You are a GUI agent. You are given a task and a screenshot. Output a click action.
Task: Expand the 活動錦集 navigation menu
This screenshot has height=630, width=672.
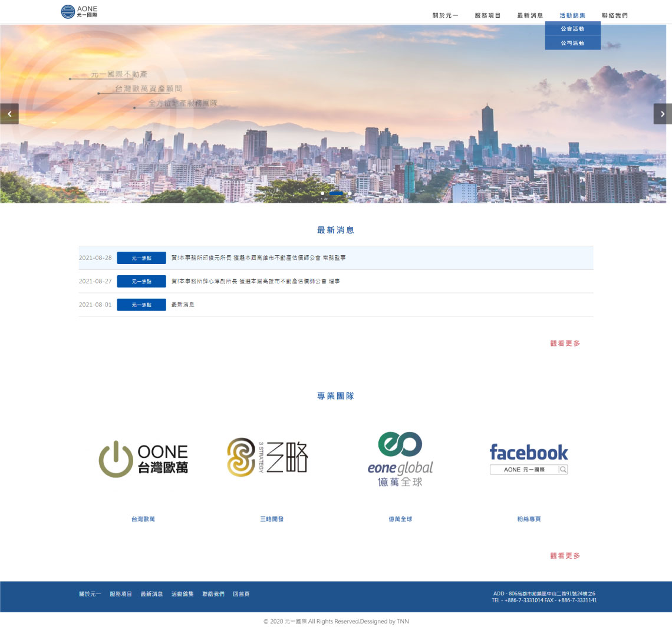(572, 15)
